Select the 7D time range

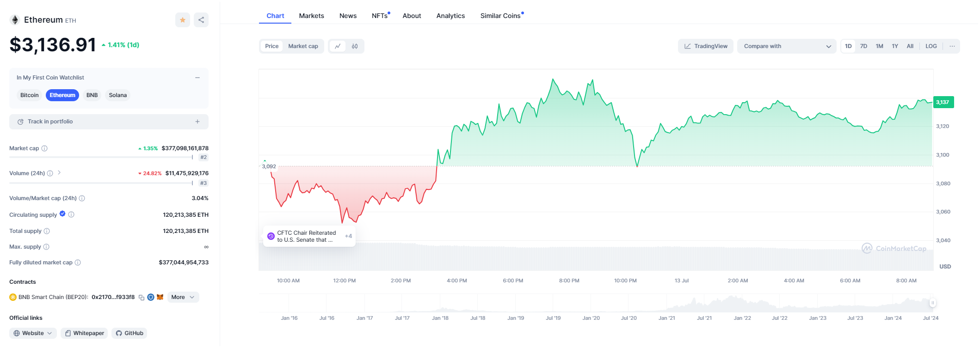point(863,46)
